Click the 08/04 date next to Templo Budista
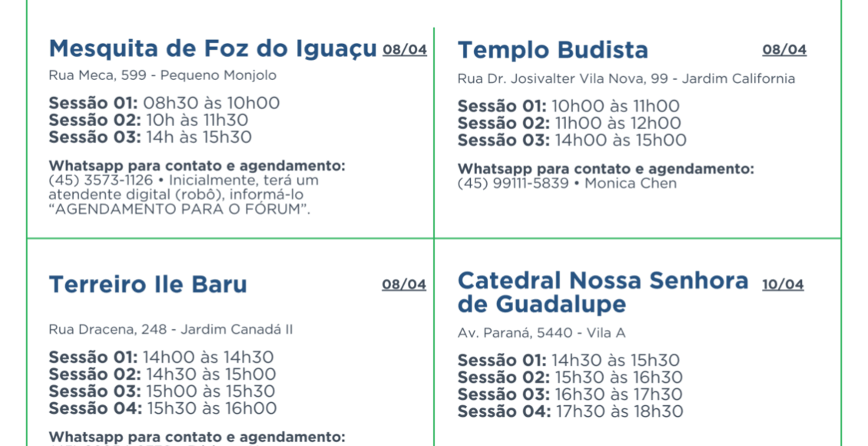Image resolution: width=868 pixels, height=446 pixels. point(784,50)
